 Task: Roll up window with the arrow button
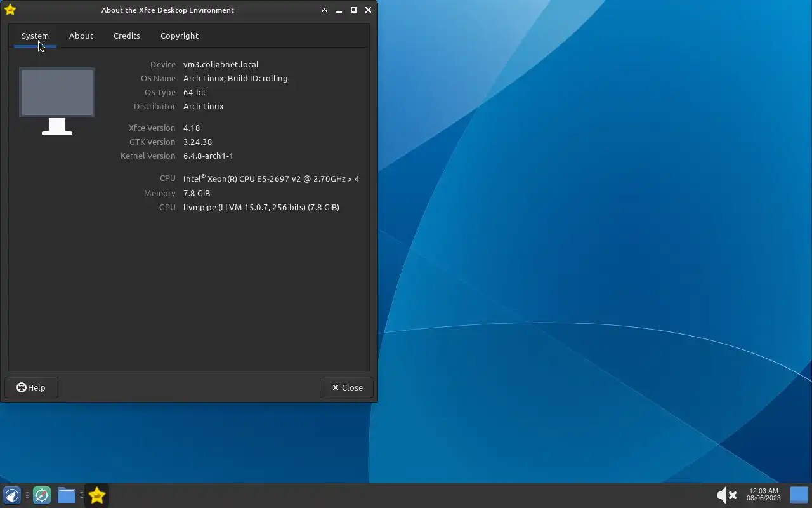click(324, 10)
